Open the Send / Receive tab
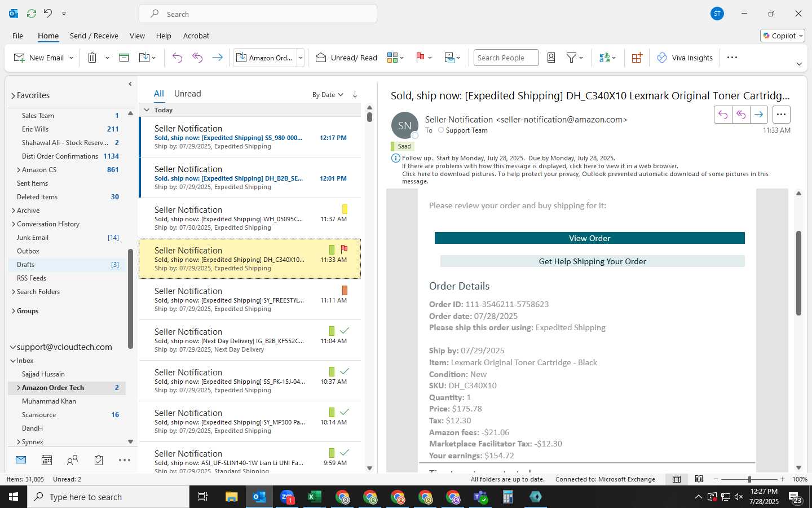 (94, 36)
